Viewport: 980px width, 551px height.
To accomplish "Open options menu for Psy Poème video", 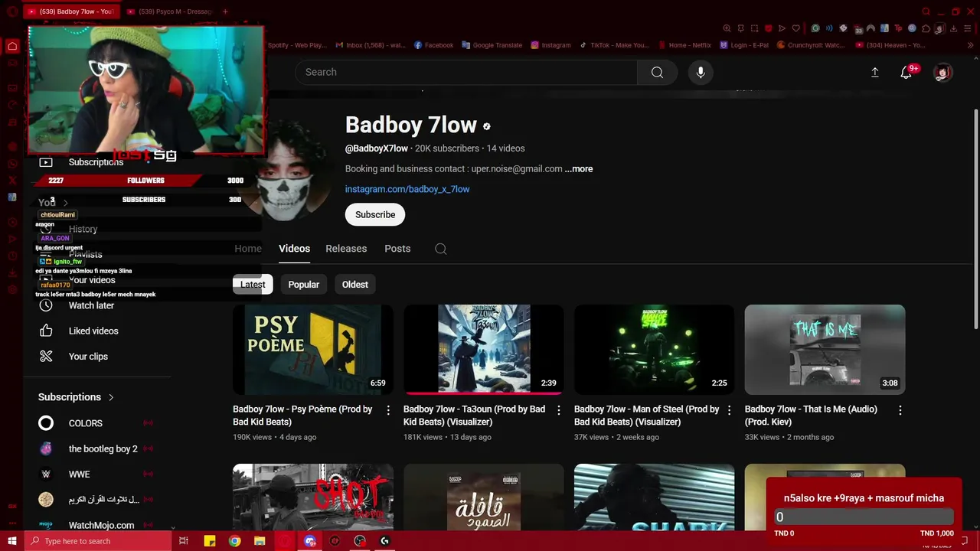I will [x=388, y=410].
